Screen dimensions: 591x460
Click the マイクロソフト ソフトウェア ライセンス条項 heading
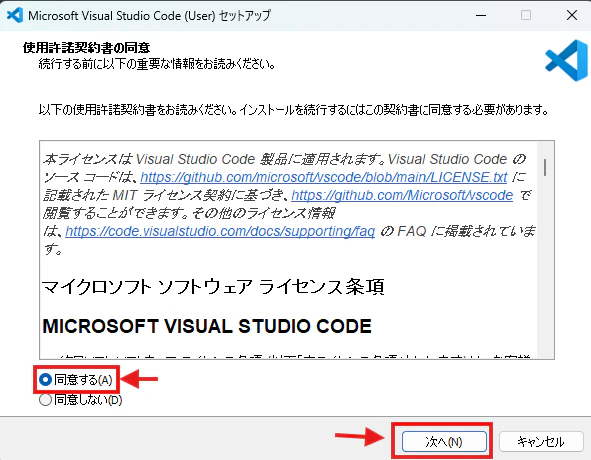pyautogui.click(x=213, y=287)
